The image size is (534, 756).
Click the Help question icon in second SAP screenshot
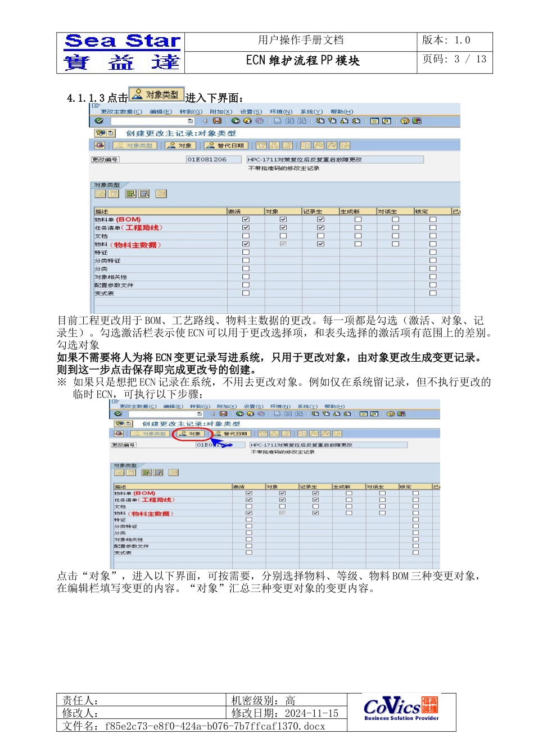click(391, 414)
